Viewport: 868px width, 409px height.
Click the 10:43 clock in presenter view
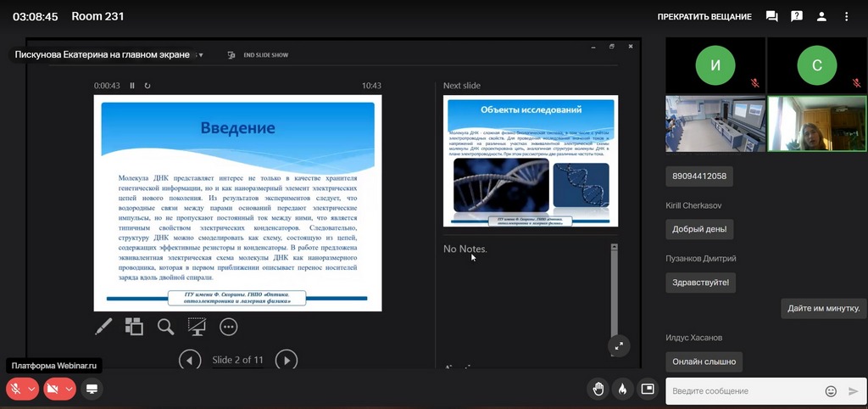(371, 86)
